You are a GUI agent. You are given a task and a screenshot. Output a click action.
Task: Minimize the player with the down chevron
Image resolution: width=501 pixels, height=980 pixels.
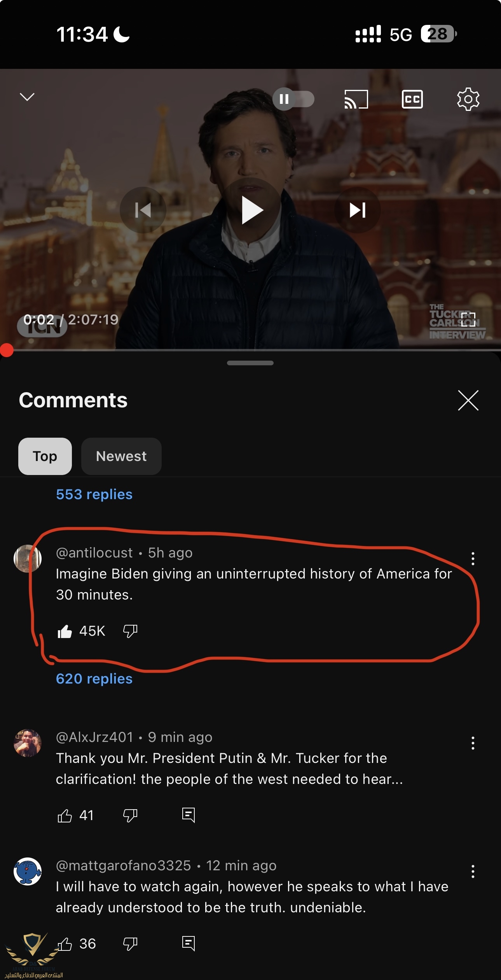[x=27, y=96]
